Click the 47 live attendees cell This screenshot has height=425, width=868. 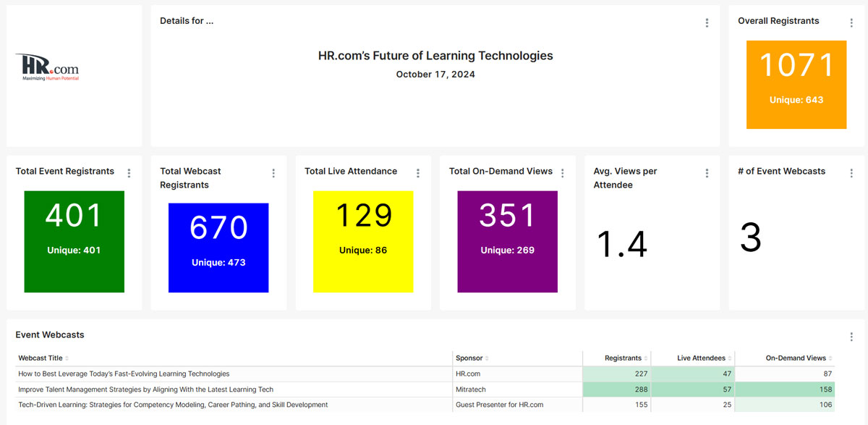point(693,374)
